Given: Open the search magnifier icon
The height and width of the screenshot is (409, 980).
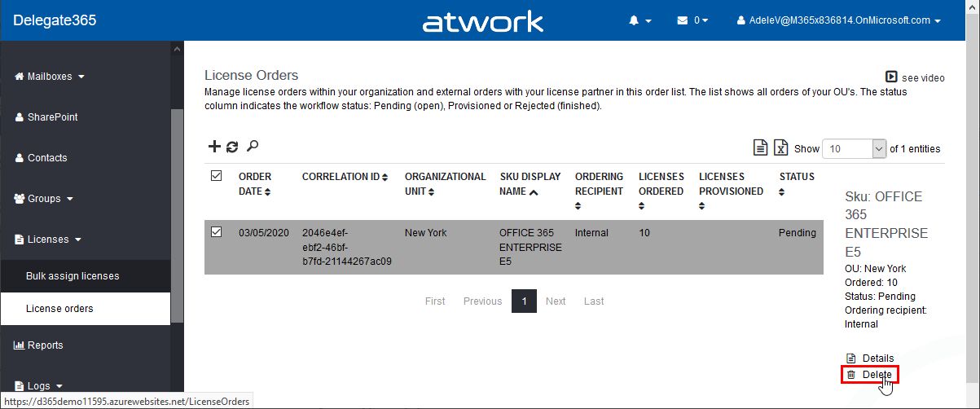Looking at the screenshot, I should pos(253,147).
